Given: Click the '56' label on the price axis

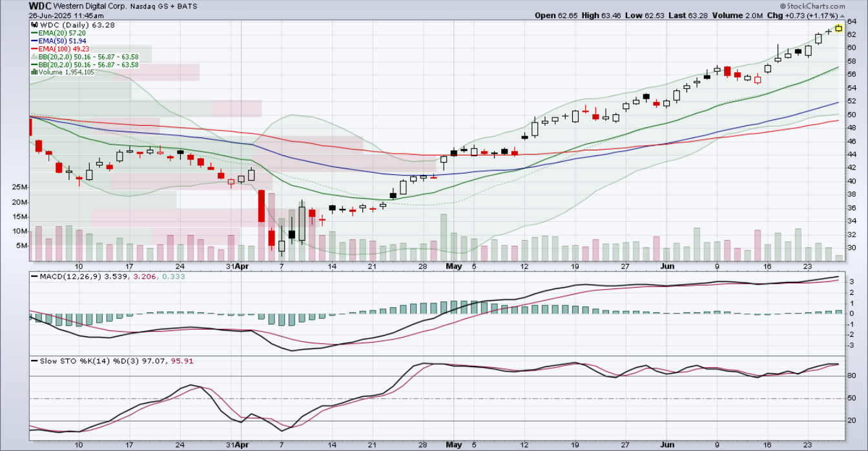Looking at the screenshot, I should 852,74.
